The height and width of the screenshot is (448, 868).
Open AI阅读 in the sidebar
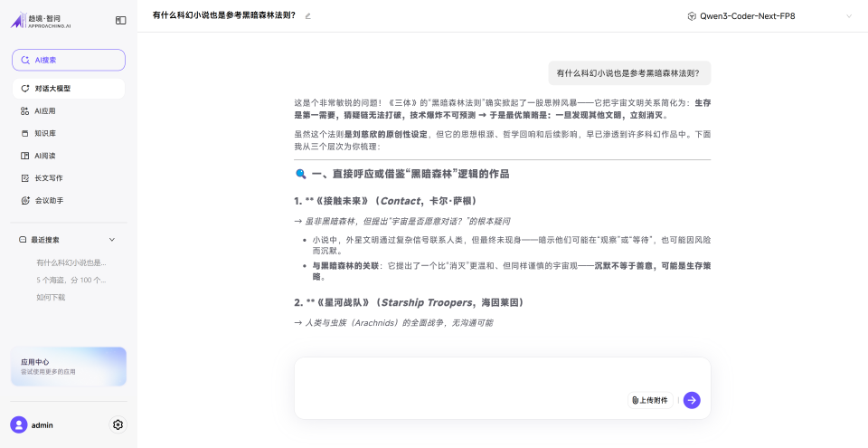tap(69, 156)
